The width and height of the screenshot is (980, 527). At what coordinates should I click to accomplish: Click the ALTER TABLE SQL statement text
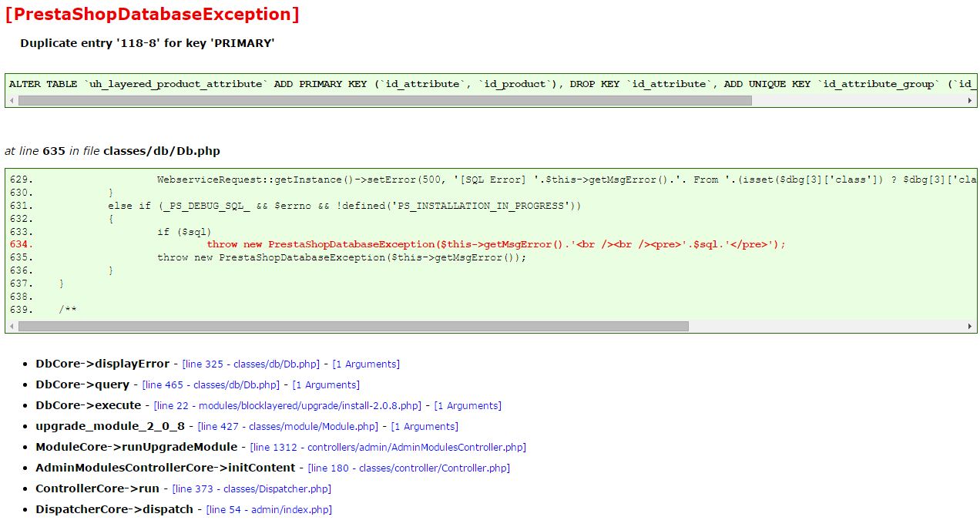[492, 84]
